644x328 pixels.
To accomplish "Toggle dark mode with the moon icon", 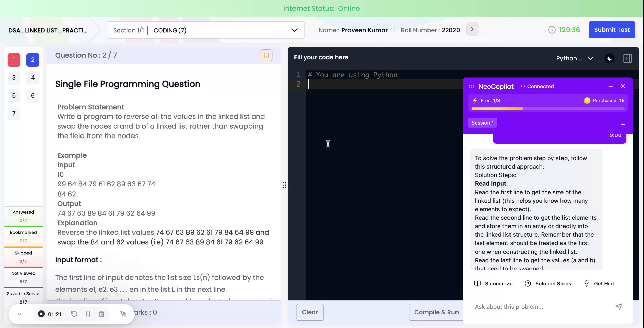I will point(609,58).
